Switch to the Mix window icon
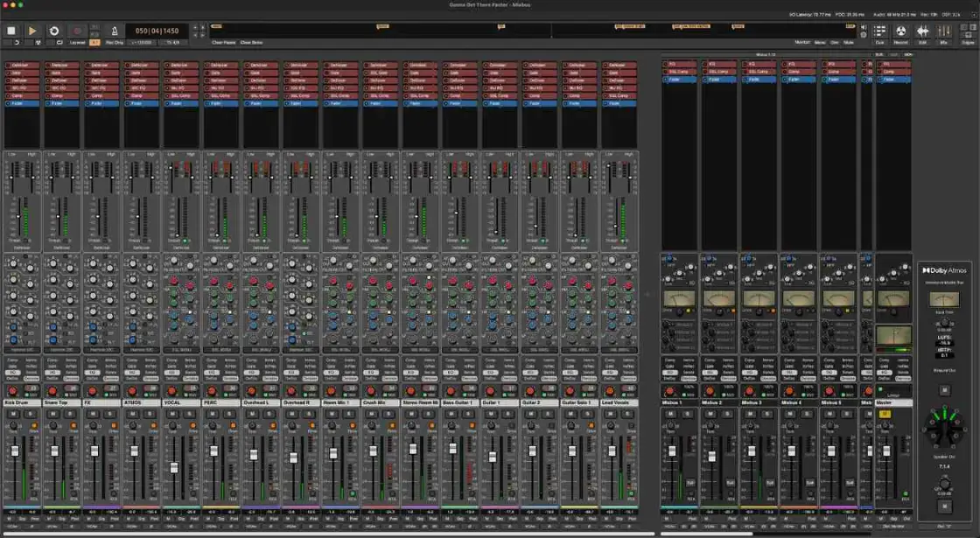This screenshot has height=538, width=980. [944, 33]
